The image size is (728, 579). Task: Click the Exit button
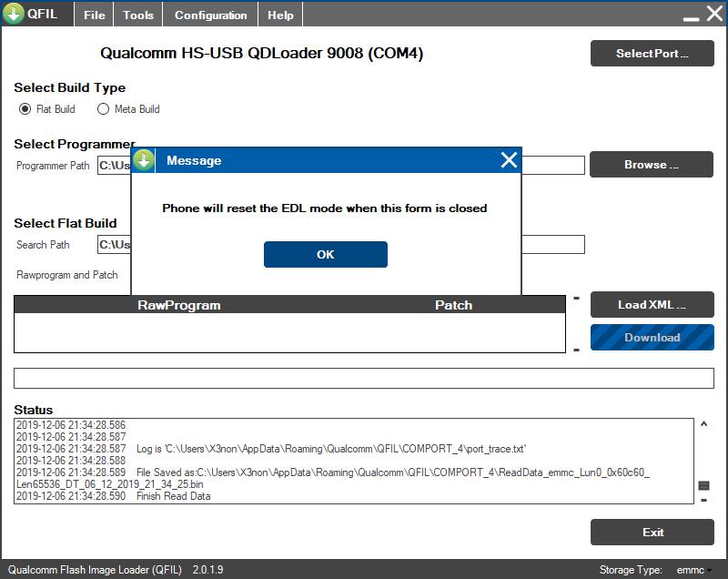(652, 532)
